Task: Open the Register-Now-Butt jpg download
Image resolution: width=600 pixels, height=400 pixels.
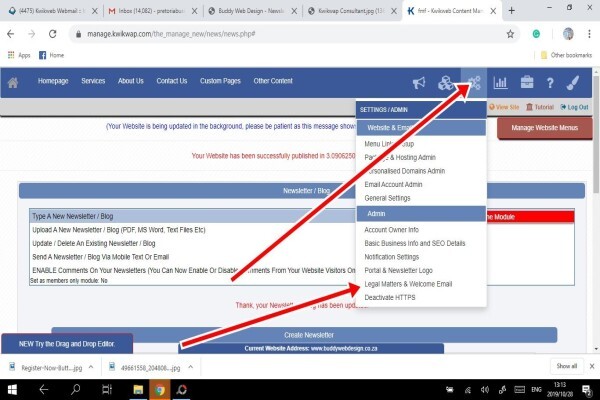Action: coord(46,367)
